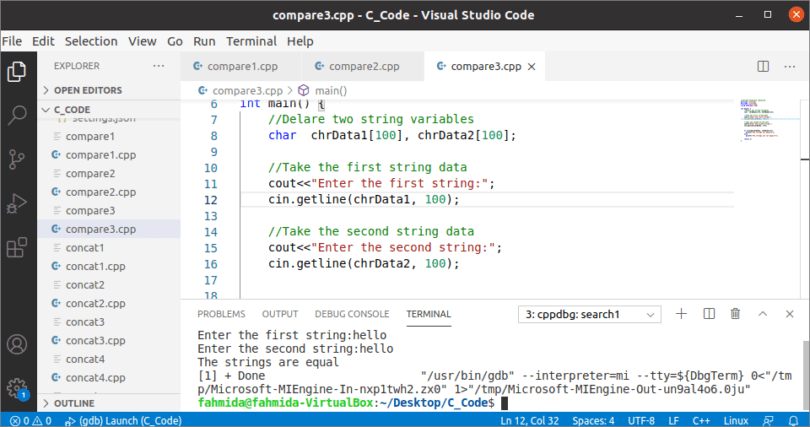The width and height of the screenshot is (810, 427).
Task: Change end of line via LF
Action: [x=674, y=421]
